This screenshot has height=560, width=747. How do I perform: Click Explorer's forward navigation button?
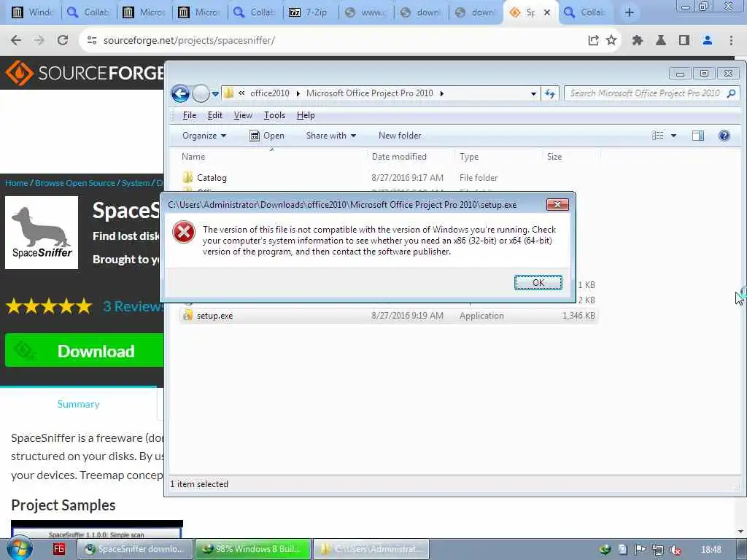[201, 94]
